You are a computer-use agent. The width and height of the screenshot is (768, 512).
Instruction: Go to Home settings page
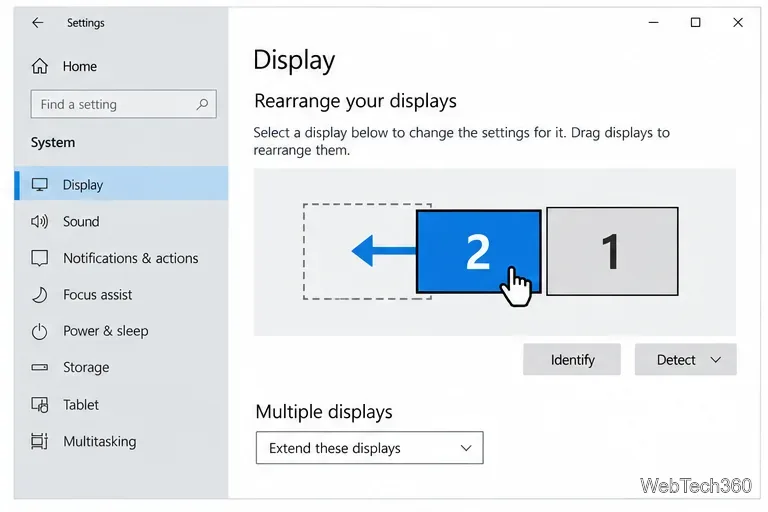click(x=79, y=66)
